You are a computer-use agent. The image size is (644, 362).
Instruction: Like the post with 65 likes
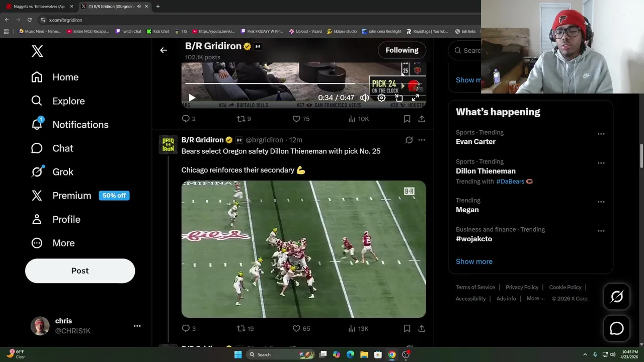[301, 328]
